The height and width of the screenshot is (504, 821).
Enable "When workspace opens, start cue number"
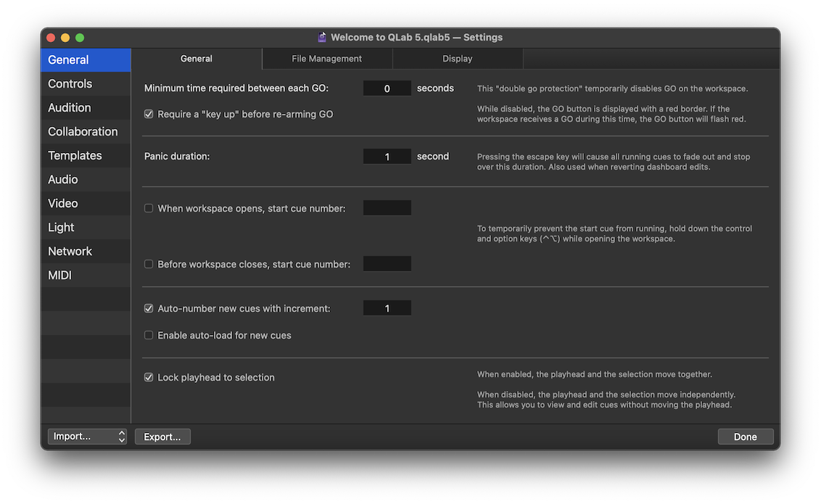[x=149, y=208]
